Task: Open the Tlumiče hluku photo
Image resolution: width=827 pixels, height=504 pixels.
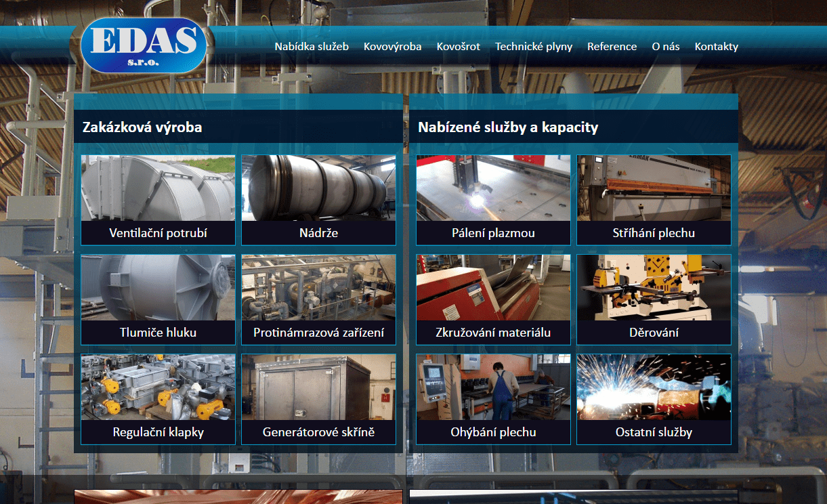Action: [x=158, y=288]
